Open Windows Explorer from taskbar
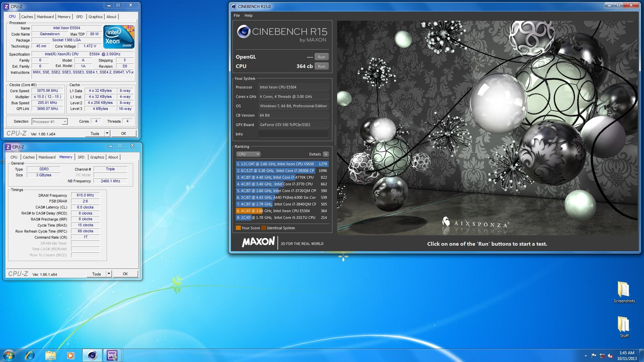644x362 pixels. click(x=51, y=355)
